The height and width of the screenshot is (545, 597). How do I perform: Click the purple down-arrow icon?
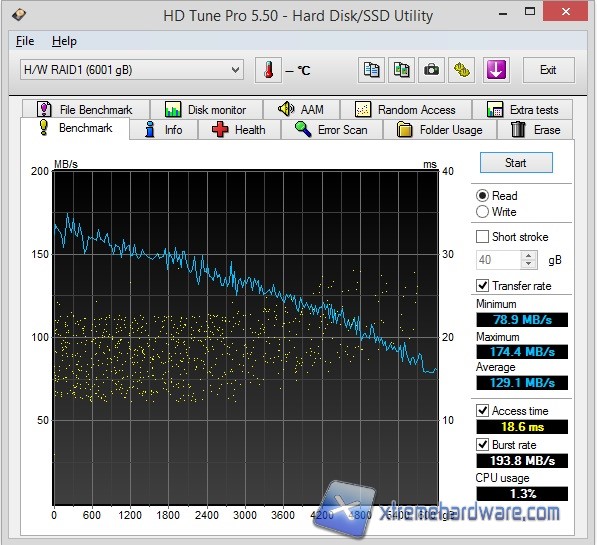pyautogui.click(x=496, y=70)
